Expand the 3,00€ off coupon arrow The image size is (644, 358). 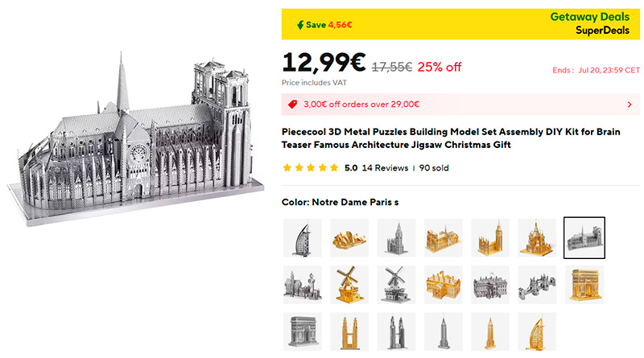pos(629,105)
